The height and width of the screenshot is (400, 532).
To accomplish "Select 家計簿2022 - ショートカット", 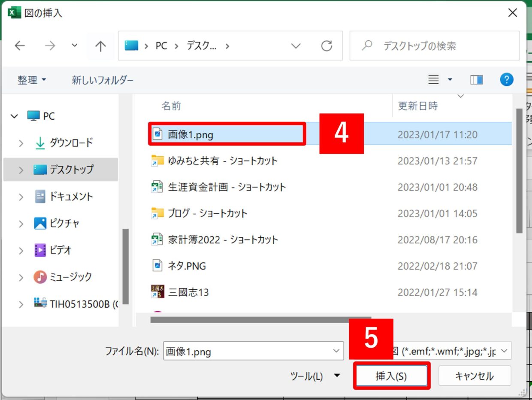I will [223, 239].
